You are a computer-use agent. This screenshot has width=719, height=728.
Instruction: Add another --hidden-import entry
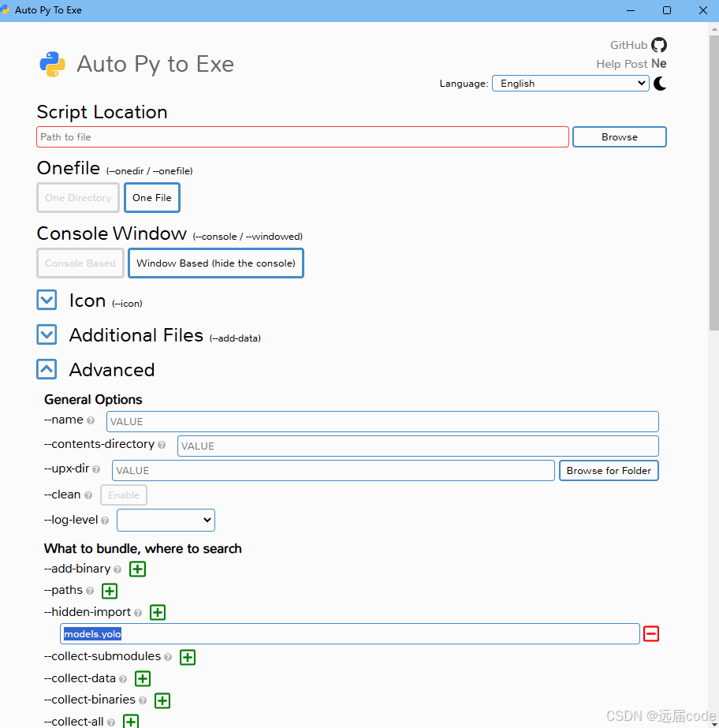[158, 612]
